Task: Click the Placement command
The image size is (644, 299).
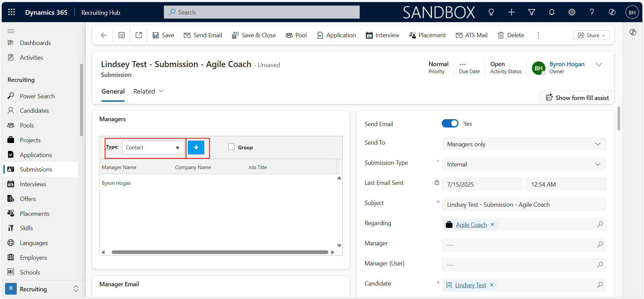Action: point(427,35)
